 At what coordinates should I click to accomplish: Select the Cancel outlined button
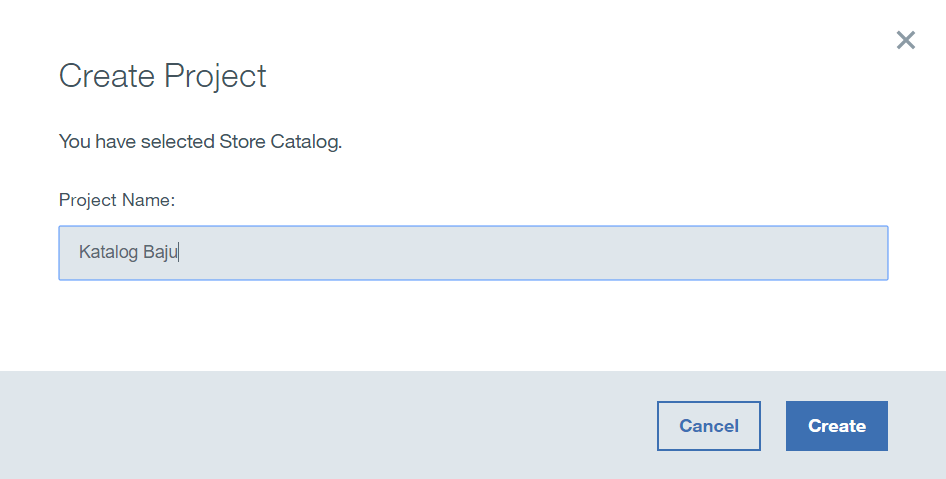tap(708, 426)
